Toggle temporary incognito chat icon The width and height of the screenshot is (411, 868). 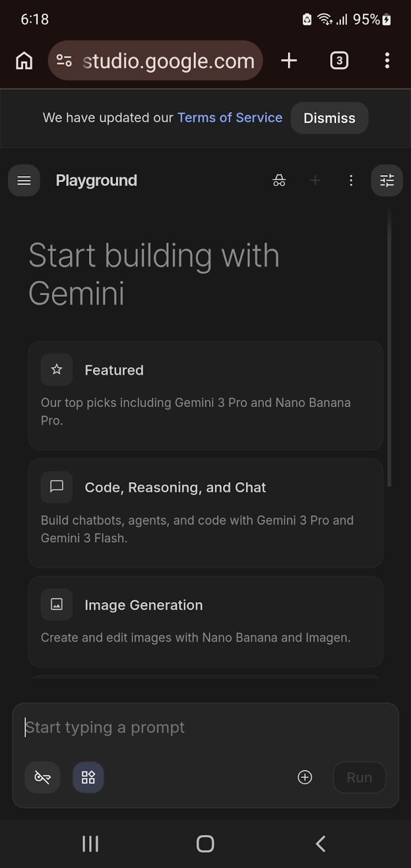(279, 181)
